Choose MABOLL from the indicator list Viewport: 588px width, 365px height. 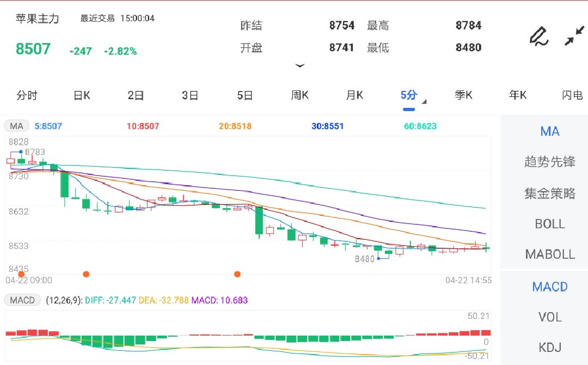tap(549, 254)
